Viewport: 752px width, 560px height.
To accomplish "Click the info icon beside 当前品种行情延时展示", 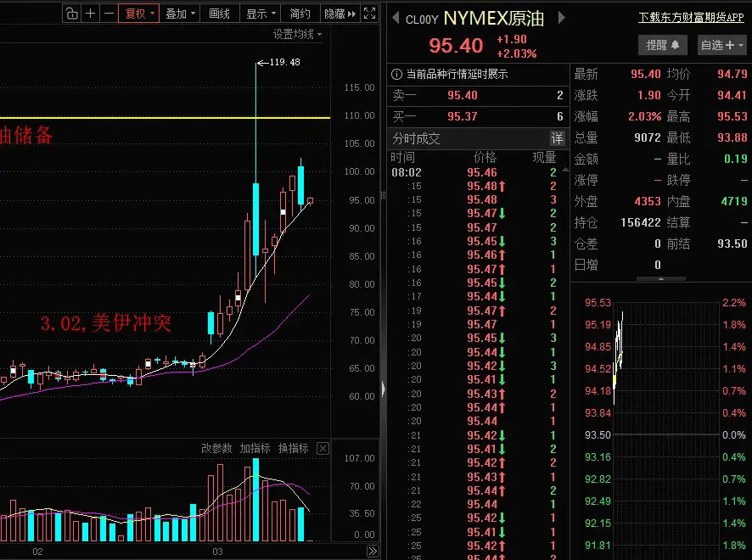I will point(396,75).
